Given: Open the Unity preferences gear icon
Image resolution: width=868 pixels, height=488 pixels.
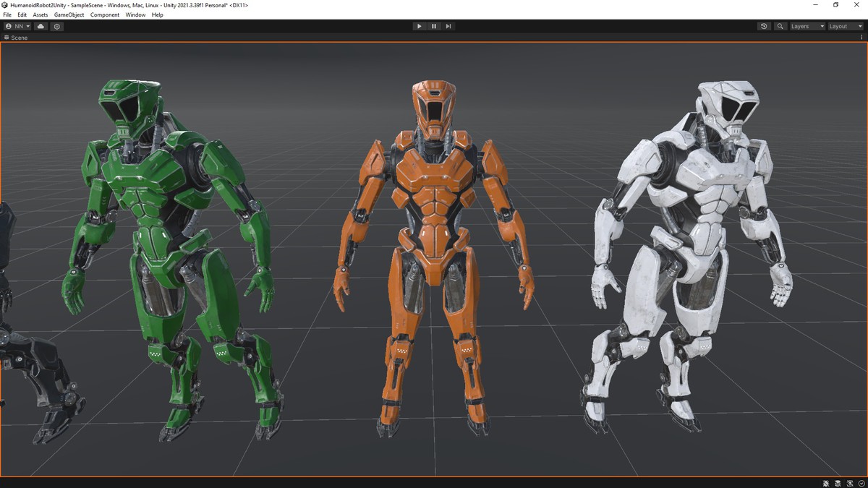Looking at the screenshot, I should click(x=56, y=26).
